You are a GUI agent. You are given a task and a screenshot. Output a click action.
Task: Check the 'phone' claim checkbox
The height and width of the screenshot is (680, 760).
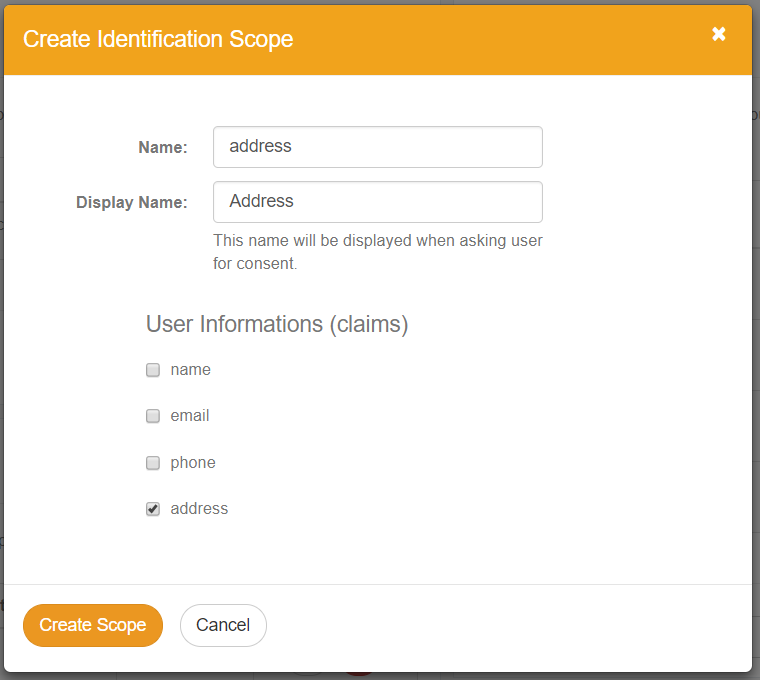click(x=153, y=463)
